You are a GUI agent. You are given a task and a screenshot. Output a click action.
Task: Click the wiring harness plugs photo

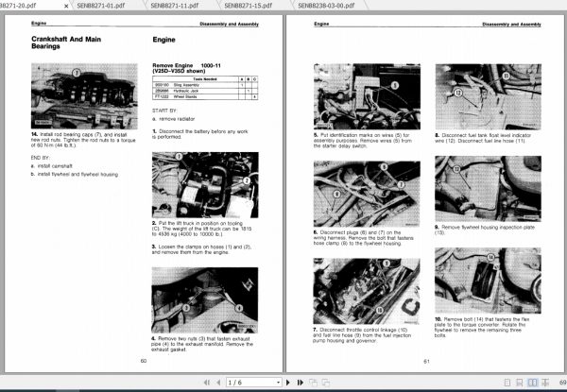click(367, 194)
